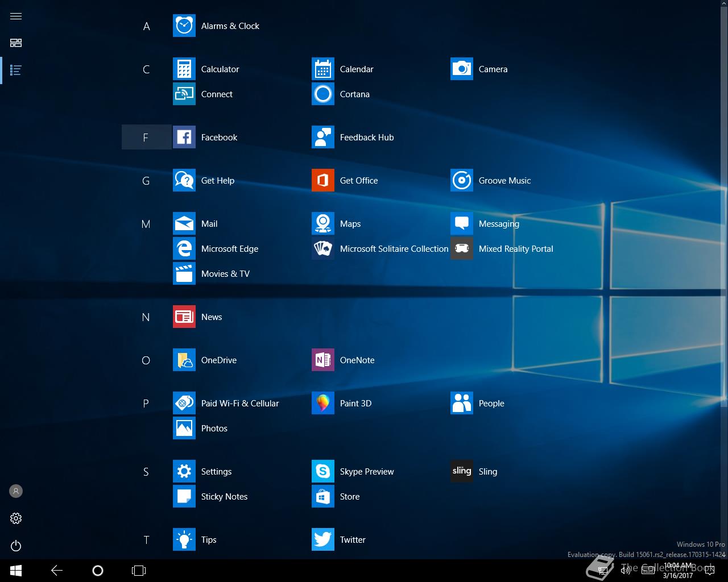Launch the Twitter app icon
This screenshot has width=728, height=582.
(x=323, y=540)
